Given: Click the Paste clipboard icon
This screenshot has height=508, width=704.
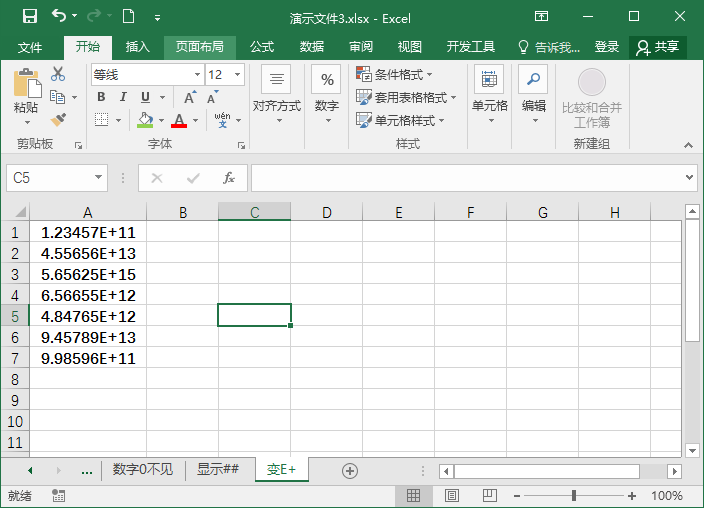Looking at the screenshot, I should coord(27,83).
